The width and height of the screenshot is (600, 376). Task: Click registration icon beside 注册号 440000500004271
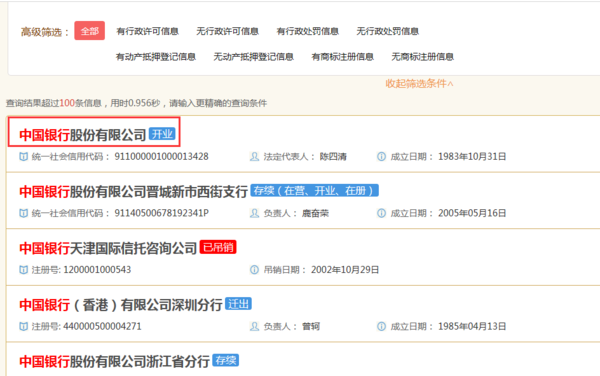(x=24, y=326)
